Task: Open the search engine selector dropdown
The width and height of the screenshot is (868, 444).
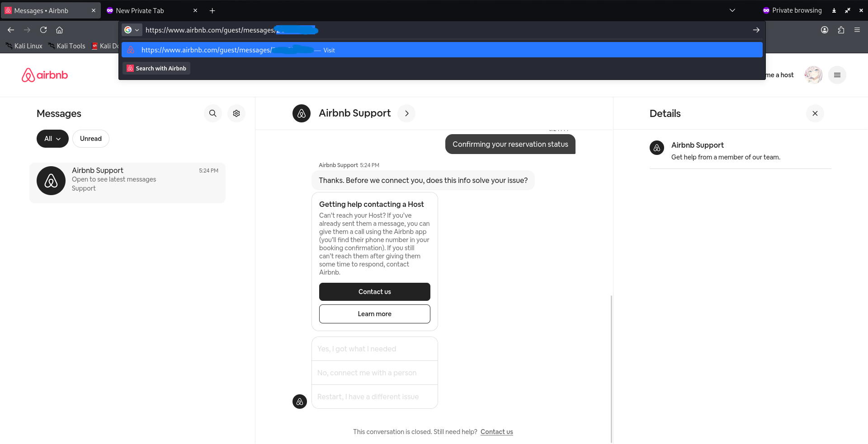Action: click(x=132, y=30)
